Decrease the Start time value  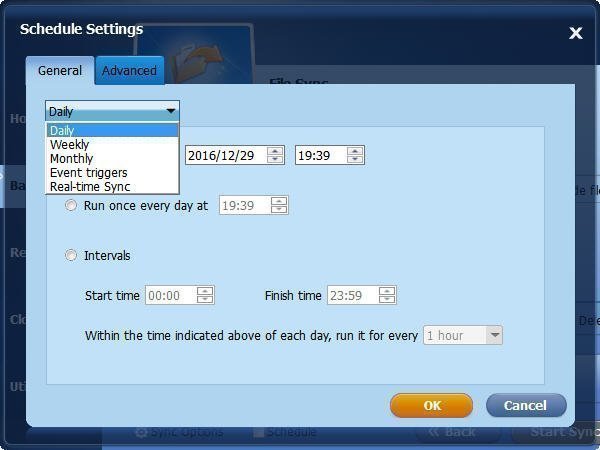[205, 299]
